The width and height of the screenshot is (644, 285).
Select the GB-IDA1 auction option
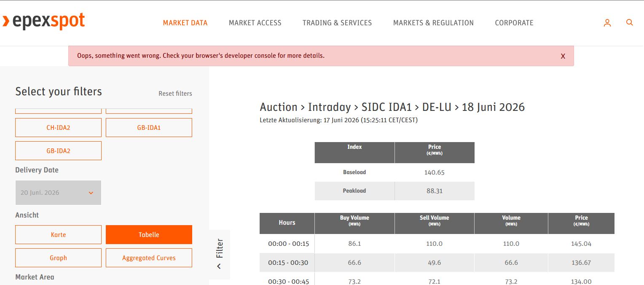[x=149, y=127]
